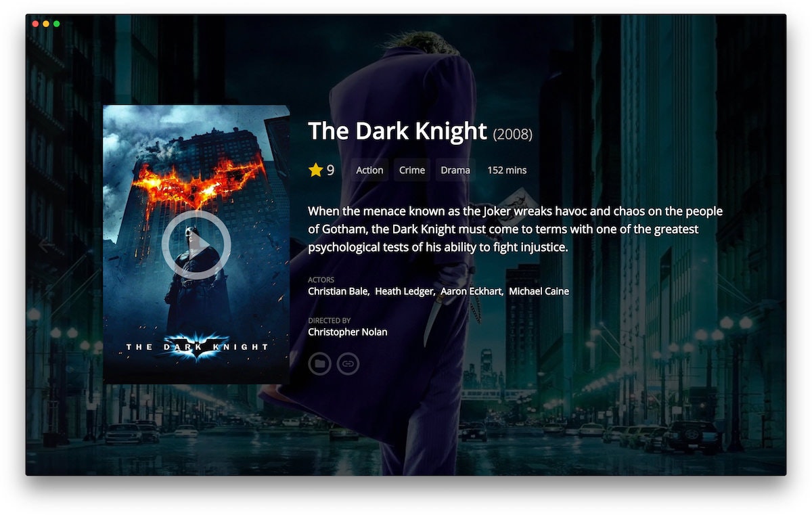This screenshot has width=812, height=515.
Task: Select the Drama genre tag
Action: click(x=455, y=170)
